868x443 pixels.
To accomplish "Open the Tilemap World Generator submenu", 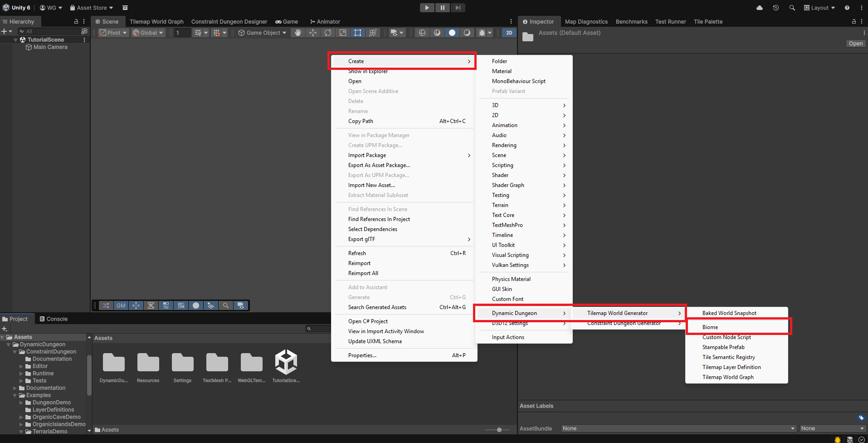I will 629,313.
